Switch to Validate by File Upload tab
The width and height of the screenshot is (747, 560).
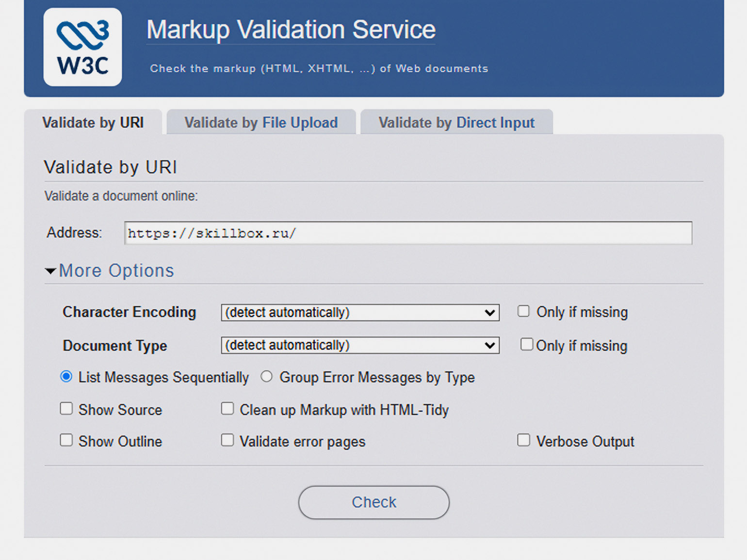[x=261, y=123]
